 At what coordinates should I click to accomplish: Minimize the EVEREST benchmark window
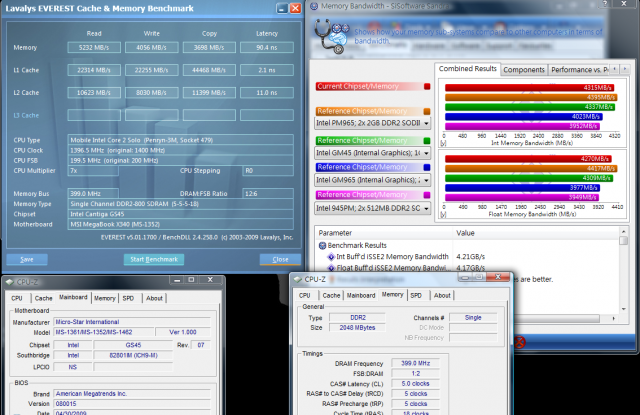(x=282, y=8)
